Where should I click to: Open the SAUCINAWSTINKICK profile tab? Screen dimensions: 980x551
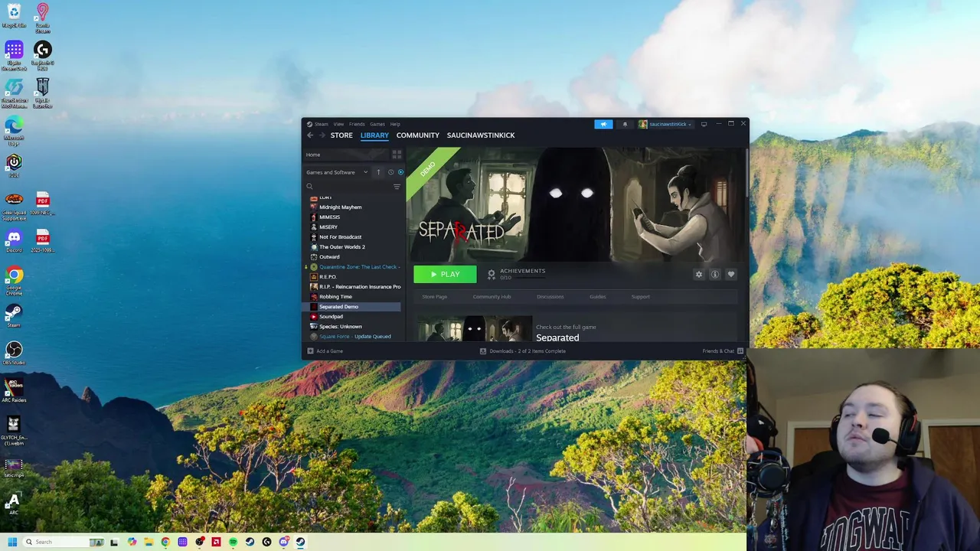tap(481, 135)
